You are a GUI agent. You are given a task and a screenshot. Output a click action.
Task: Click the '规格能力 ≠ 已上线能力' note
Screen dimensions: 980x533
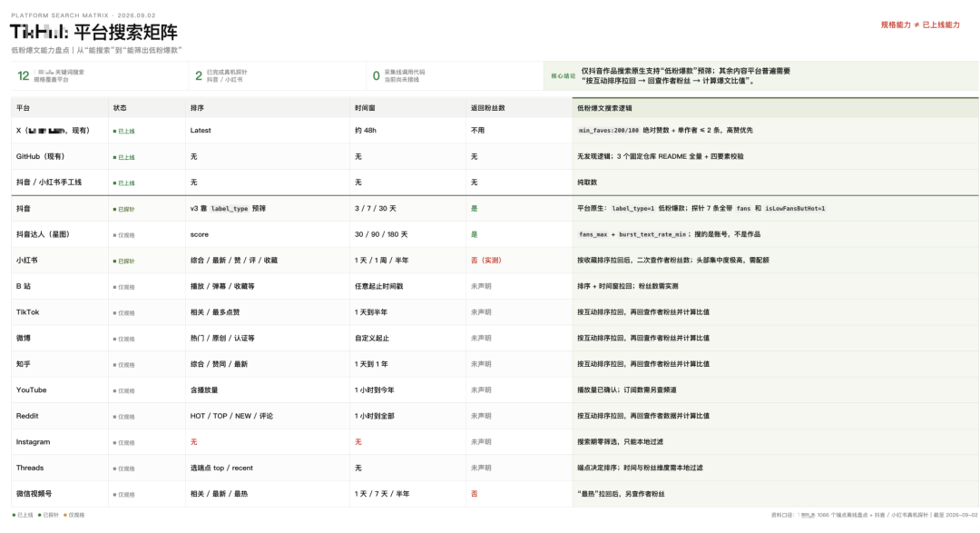920,25
